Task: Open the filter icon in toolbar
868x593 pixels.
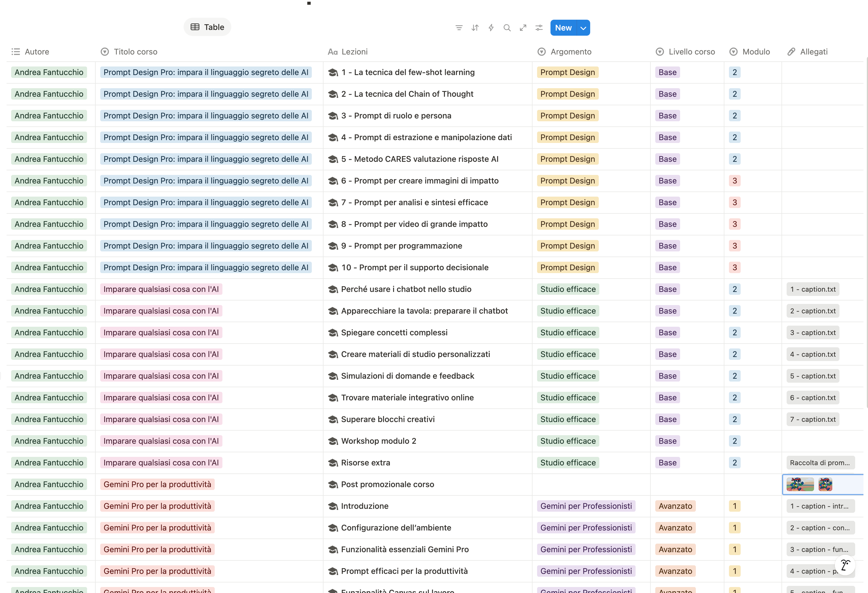Action: tap(459, 28)
